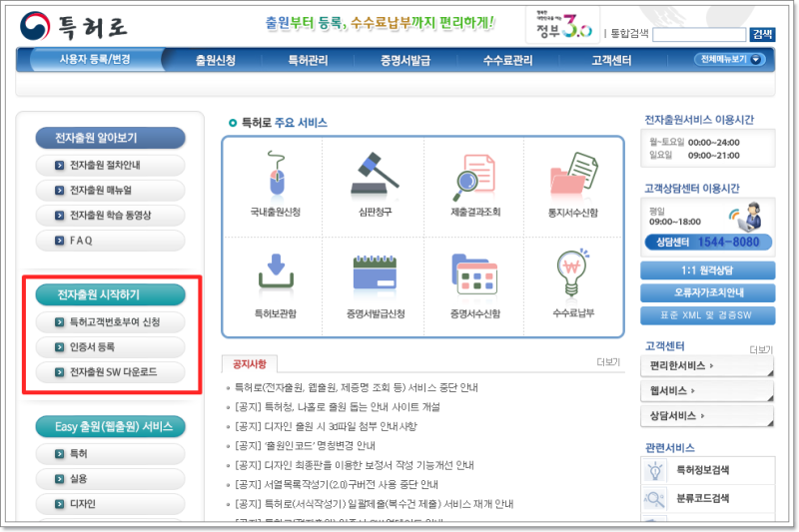Screen dimensions: 799x532
Task: Open 전자출원 학습 동영상 link
Action: 110,216
